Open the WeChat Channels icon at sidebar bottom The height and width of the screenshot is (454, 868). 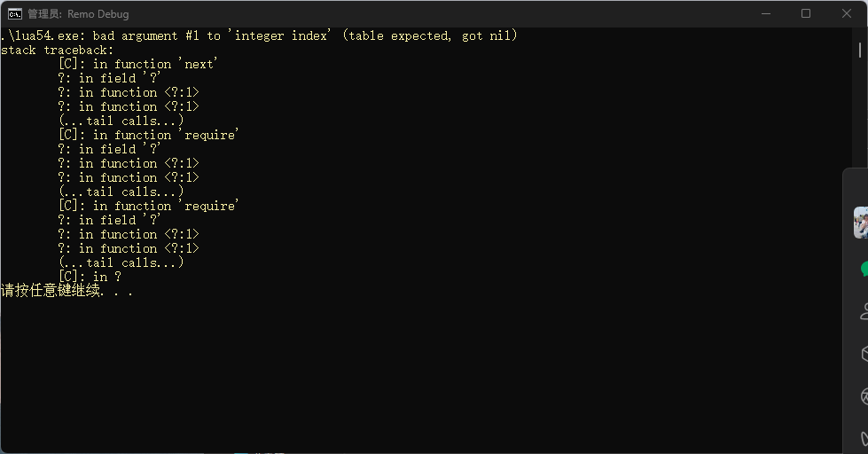[x=864, y=438]
